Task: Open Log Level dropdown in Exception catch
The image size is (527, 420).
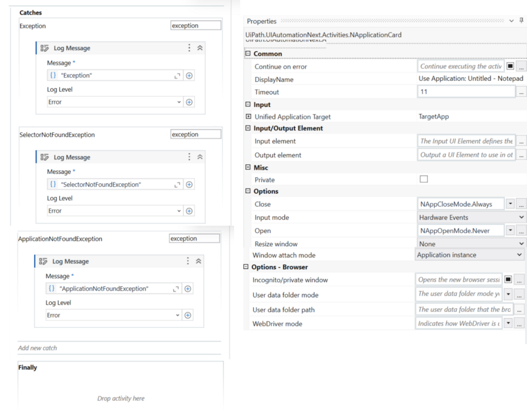Action: [115, 102]
